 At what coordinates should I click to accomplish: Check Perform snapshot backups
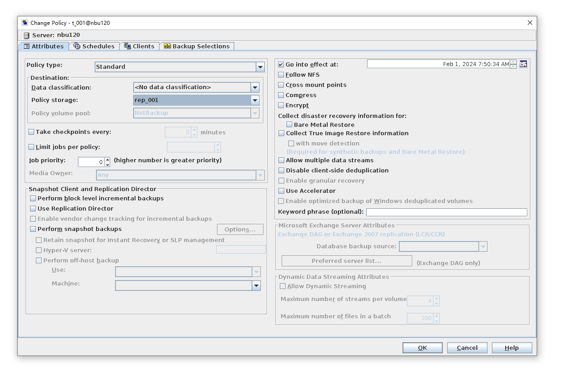coord(33,229)
